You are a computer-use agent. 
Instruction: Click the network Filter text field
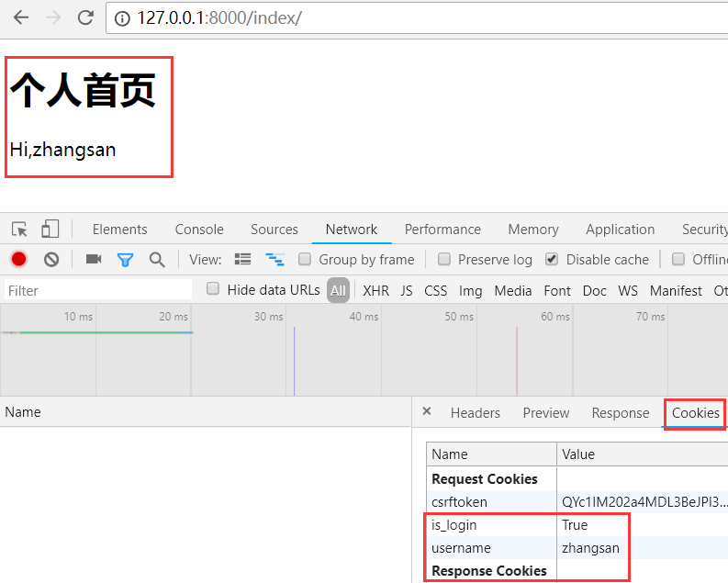96,290
